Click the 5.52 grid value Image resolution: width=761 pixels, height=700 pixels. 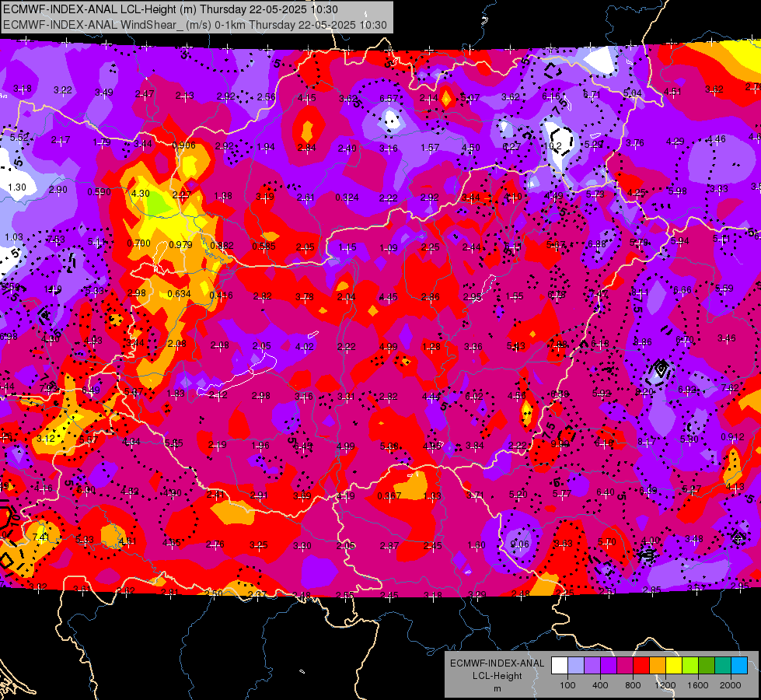[x=19, y=138]
